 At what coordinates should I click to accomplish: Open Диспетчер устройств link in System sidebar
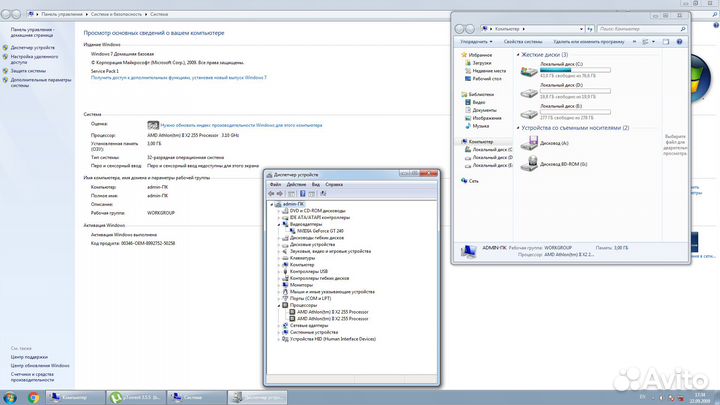coord(32,48)
